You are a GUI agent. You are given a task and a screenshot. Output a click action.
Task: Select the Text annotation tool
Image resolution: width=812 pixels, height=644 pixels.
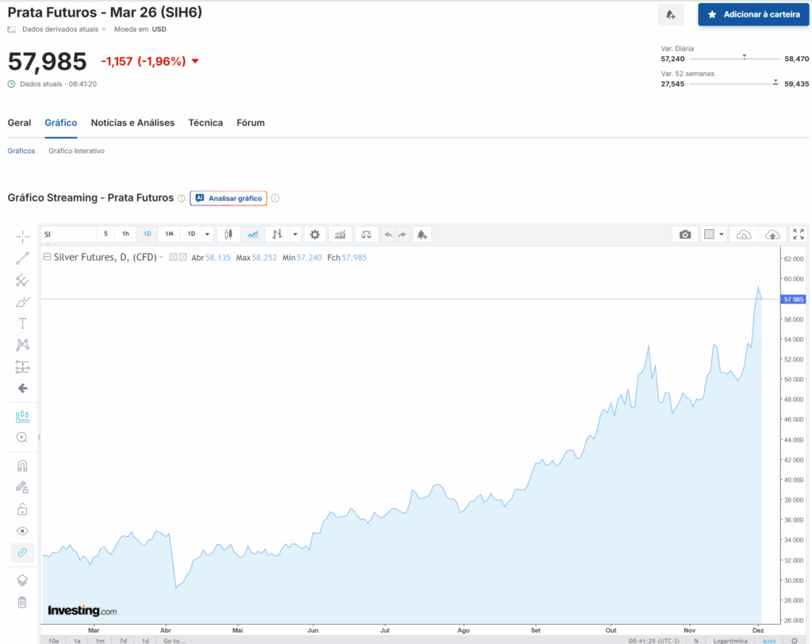pos(22,324)
